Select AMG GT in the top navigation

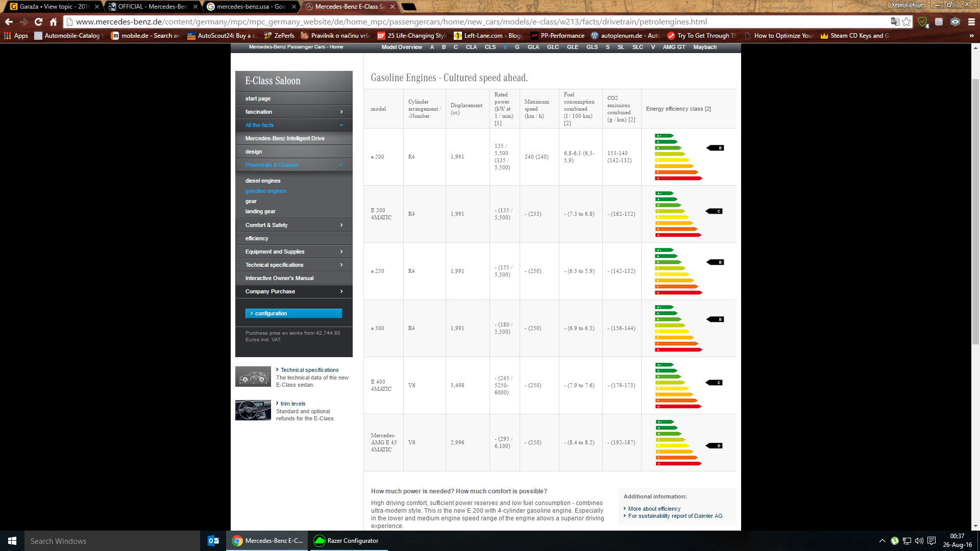pyautogui.click(x=674, y=47)
